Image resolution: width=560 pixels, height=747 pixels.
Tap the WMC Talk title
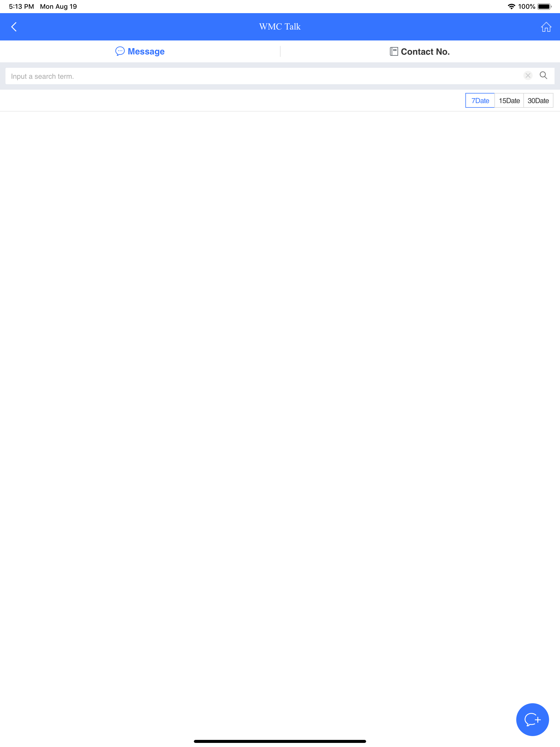tap(280, 27)
